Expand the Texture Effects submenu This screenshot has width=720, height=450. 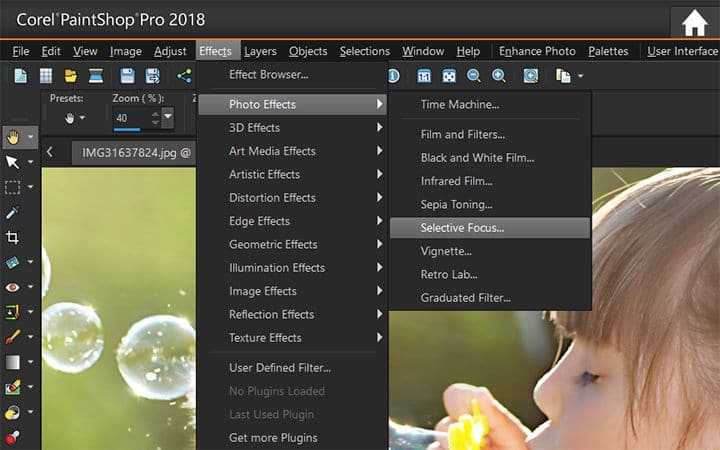tap(292, 338)
